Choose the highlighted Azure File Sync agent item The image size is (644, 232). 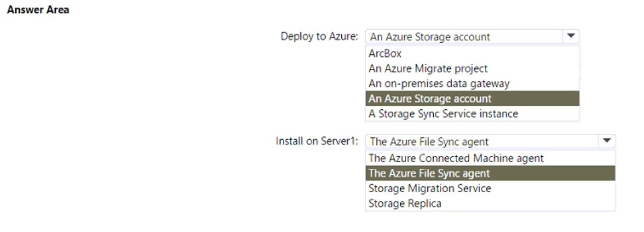490,174
